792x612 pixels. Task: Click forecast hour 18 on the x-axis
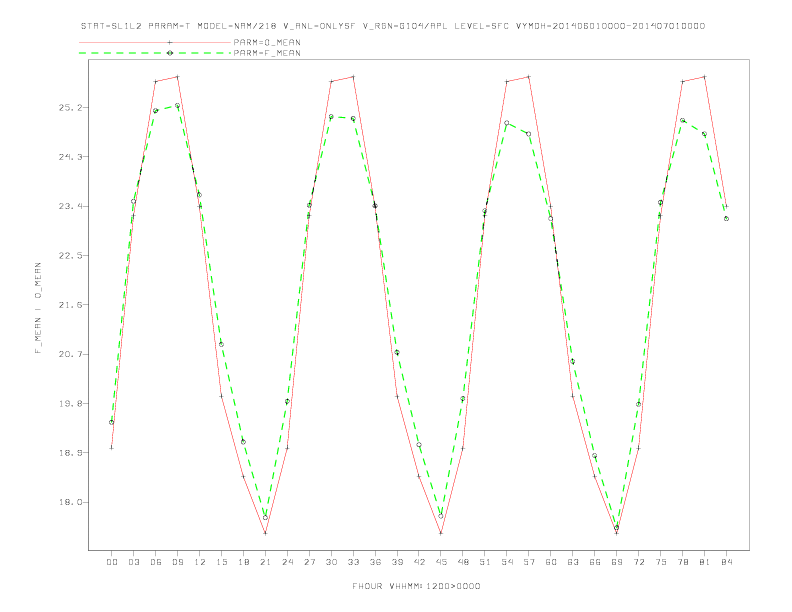pos(243,562)
